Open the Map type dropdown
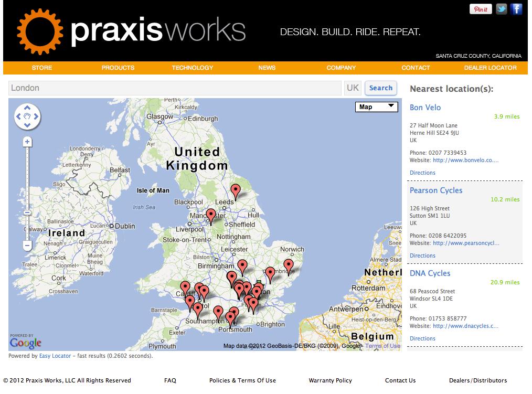The image size is (532, 394). click(x=376, y=107)
